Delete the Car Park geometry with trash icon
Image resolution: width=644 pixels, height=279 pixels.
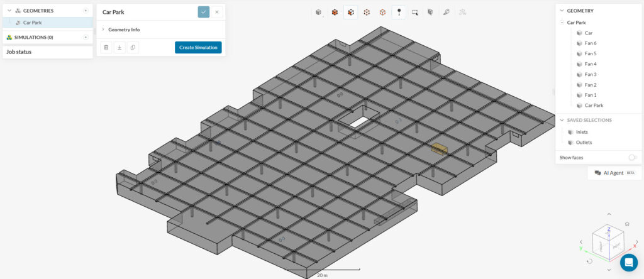[x=106, y=48]
